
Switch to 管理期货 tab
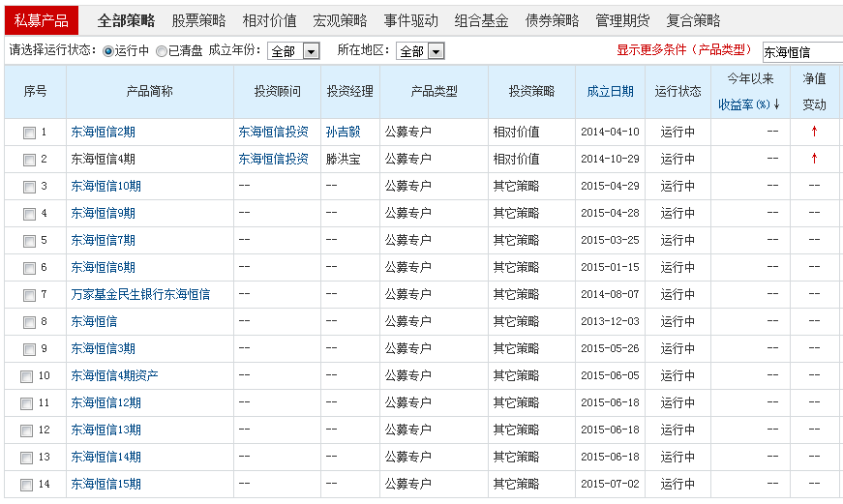click(622, 20)
